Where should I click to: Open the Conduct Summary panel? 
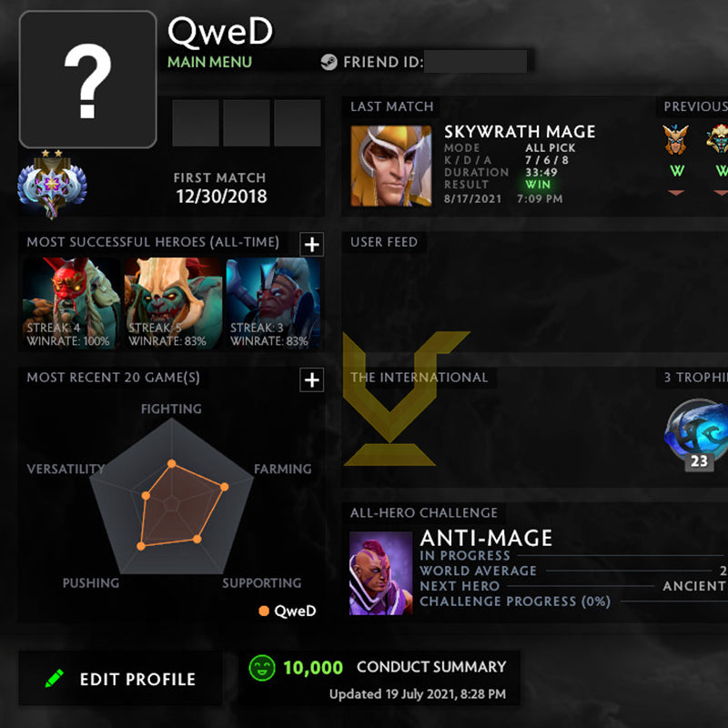[x=379, y=678]
